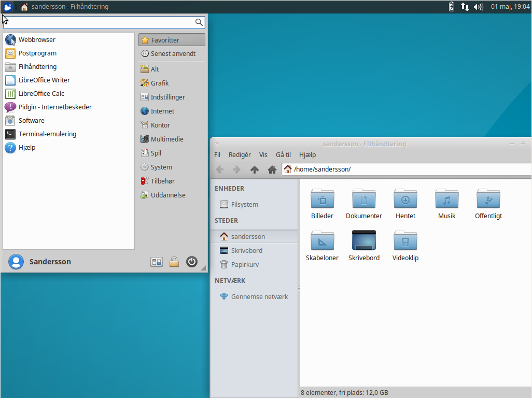
Task: Start LibreOffice Calc
Action: pos(69,94)
